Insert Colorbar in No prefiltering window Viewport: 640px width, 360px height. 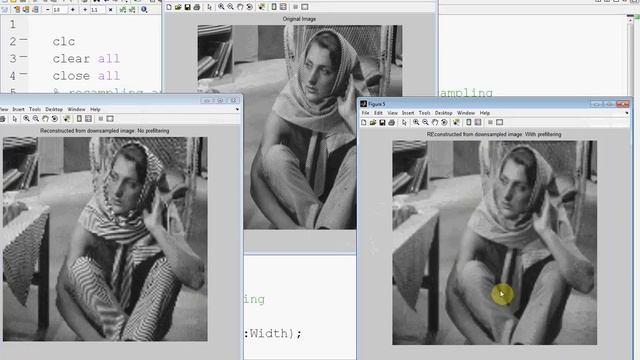[x=79, y=119]
